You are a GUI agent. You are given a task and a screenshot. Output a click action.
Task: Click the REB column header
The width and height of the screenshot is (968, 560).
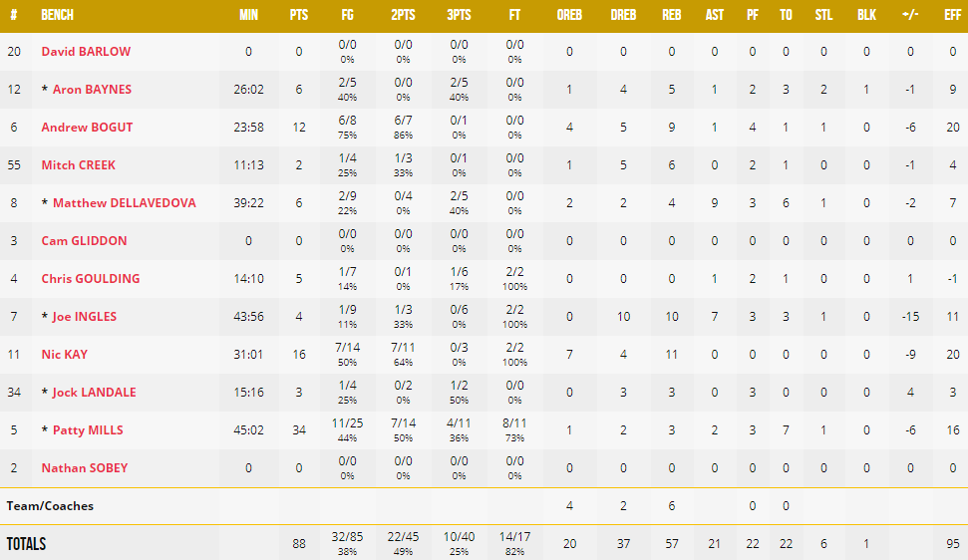tap(672, 15)
